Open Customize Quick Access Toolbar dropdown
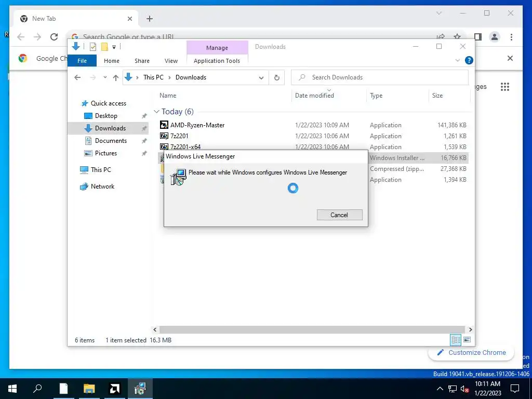Image resolution: width=532 pixels, height=399 pixels. [114, 47]
